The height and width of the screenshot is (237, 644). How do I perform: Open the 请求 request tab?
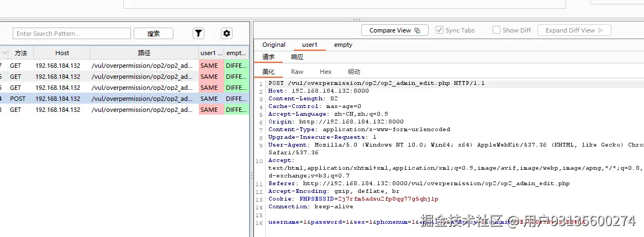pyautogui.click(x=268, y=57)
